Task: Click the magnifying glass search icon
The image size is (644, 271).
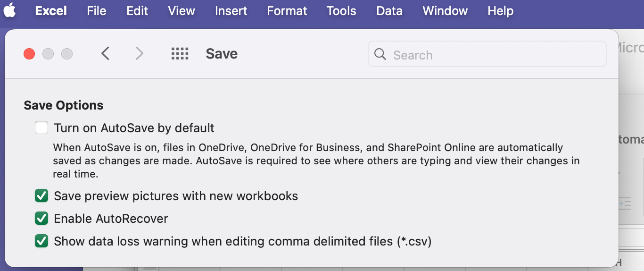Action: point(380,54)
